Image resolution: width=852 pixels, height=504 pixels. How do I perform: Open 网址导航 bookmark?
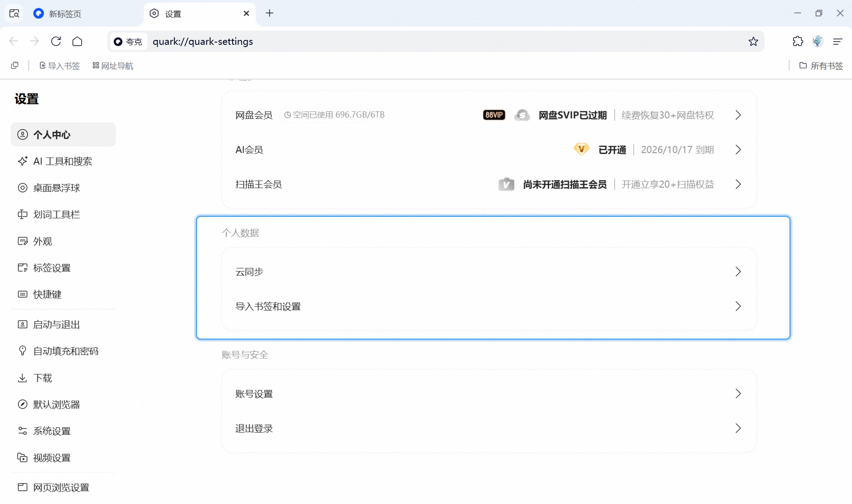(x=113, y=65)
